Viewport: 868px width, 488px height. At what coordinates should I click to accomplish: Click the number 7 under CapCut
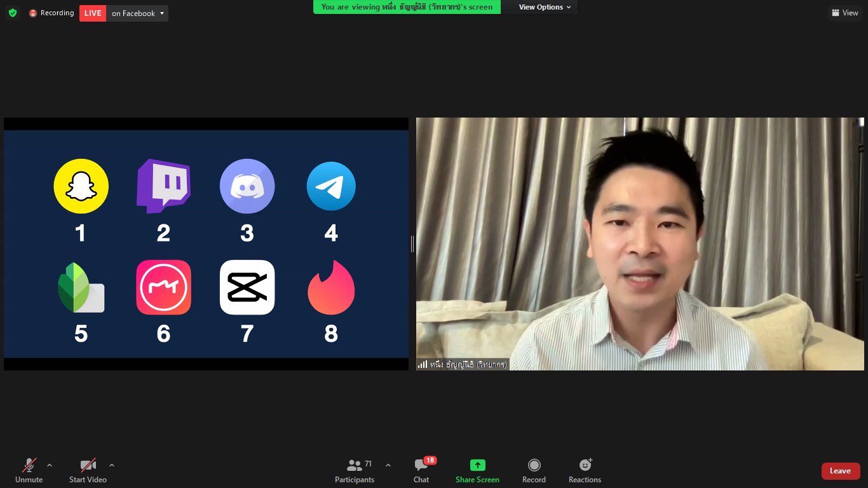pyautogui.click(x=247, y=334)
